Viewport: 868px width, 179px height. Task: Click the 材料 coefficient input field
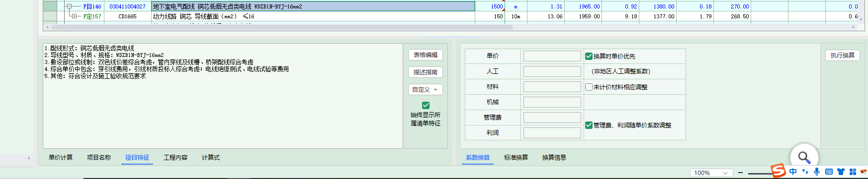point(552,87)
